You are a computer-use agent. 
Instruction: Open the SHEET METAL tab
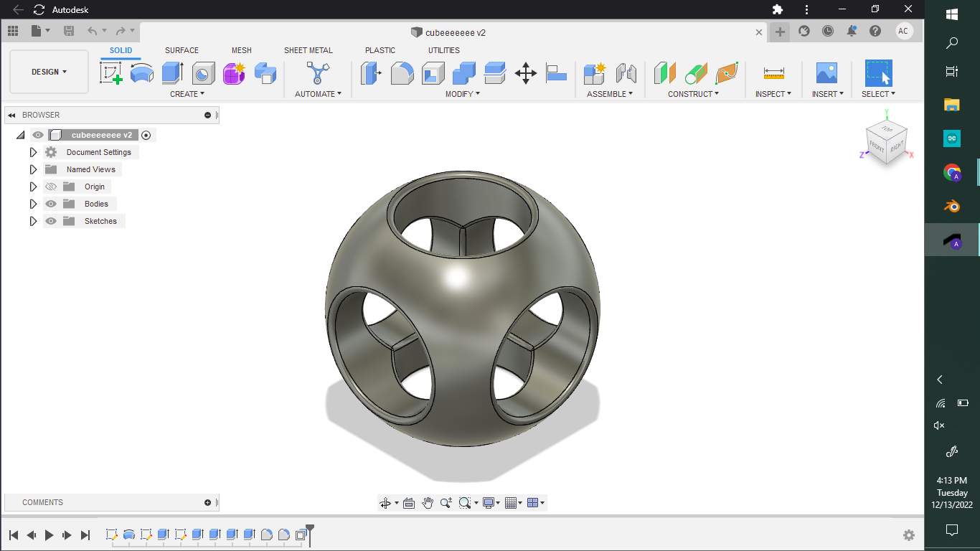[x=308, y=50]
